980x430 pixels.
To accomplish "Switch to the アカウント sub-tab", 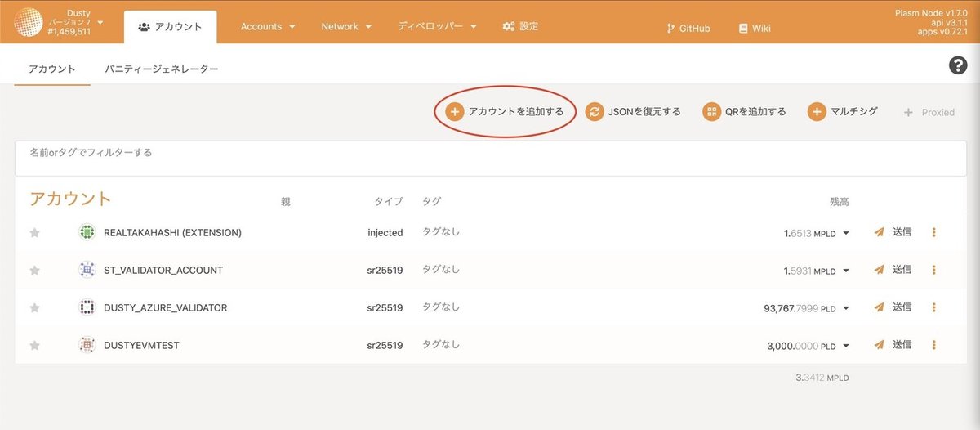I will click(x=52, y=69).
